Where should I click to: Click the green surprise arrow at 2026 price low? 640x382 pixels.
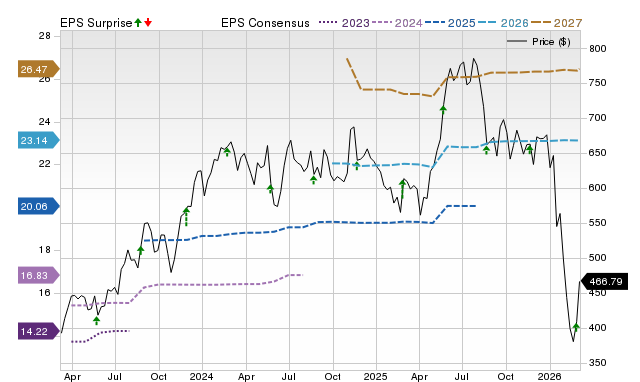(x=576, y=327)
